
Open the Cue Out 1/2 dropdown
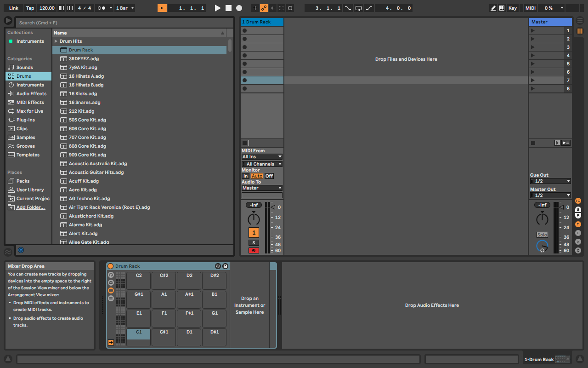(x=550, y=181)
